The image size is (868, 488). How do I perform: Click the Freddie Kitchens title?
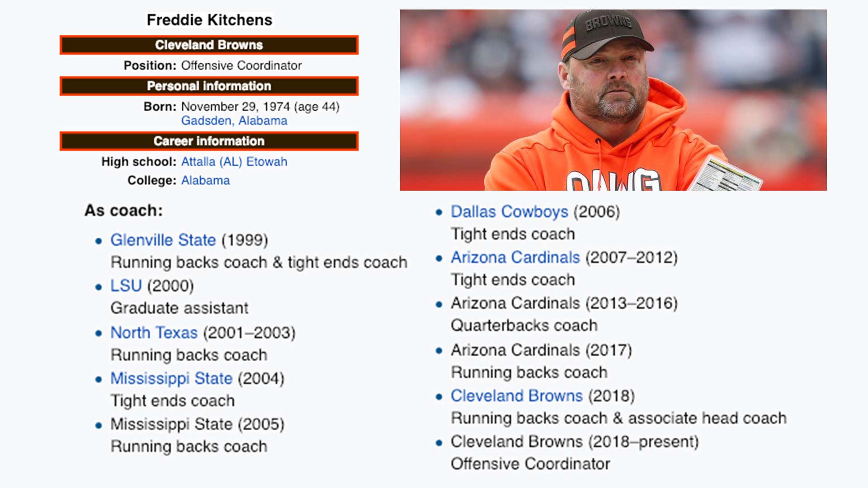coord(209,20)
